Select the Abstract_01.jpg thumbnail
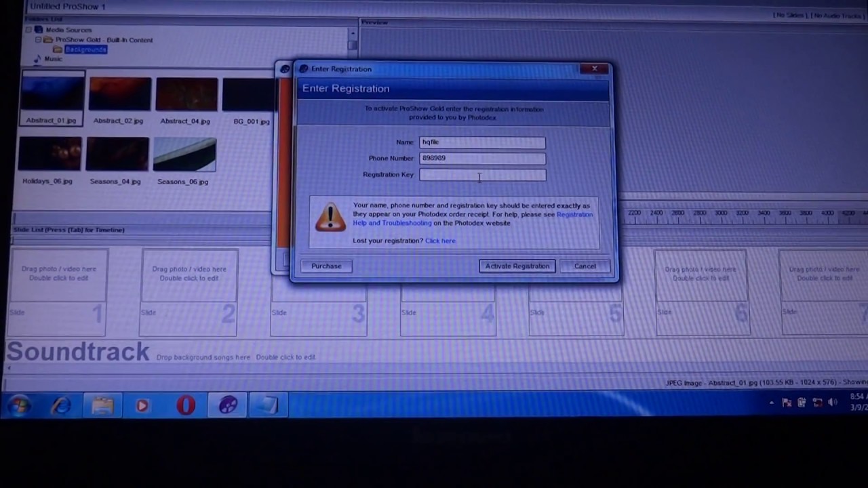The height and width of the screenshot is (488, 868). coord(52,98)
